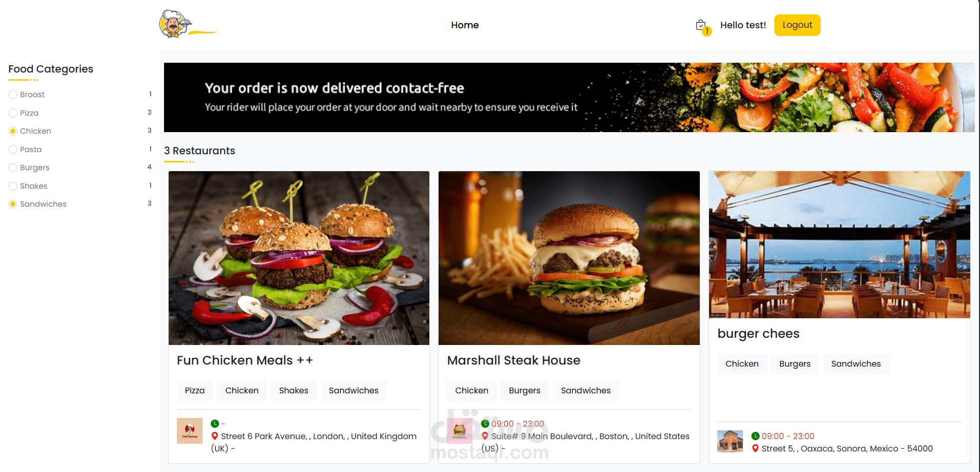Click location pin for London address
This screenshot has width=980, height=472.
pyautogui.click(x=215, y=436)
